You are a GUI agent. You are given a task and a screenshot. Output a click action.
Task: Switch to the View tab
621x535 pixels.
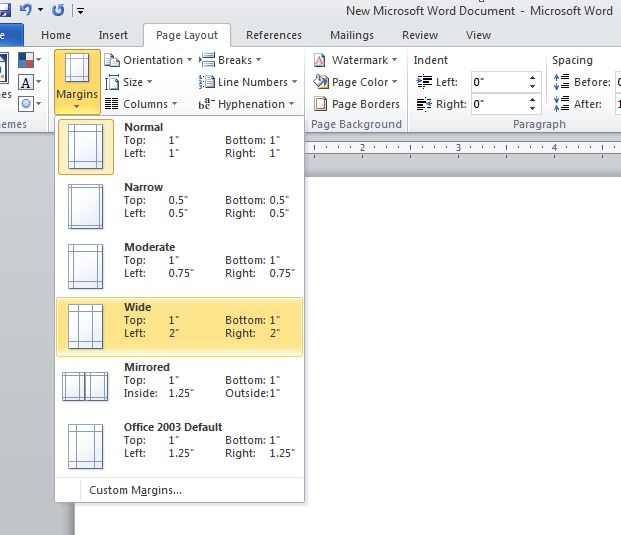(x=478, y=35)
